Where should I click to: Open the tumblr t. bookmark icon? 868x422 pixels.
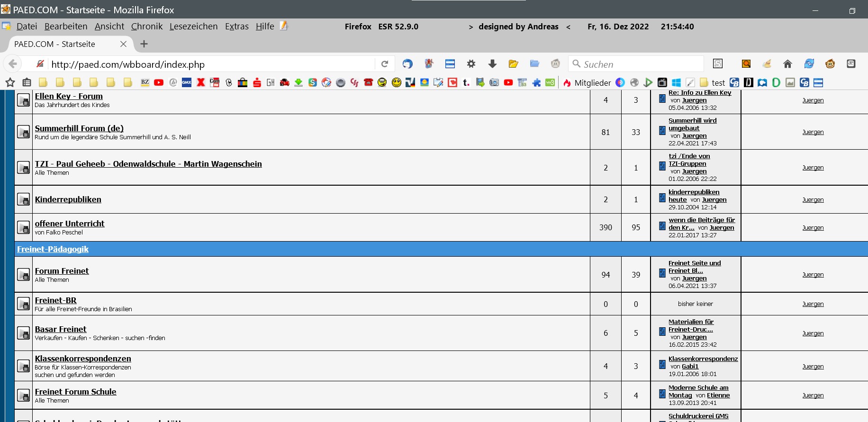tap(466, 82)
